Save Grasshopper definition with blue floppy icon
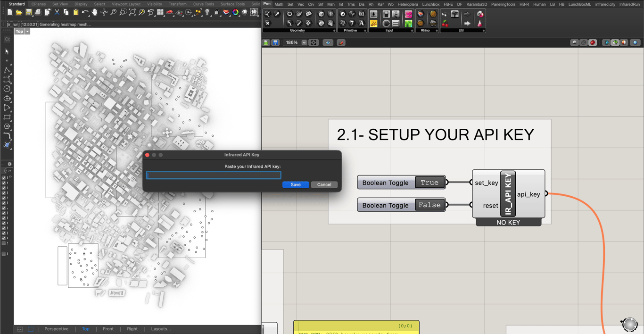Screen dimensions: 644x334 275,42
